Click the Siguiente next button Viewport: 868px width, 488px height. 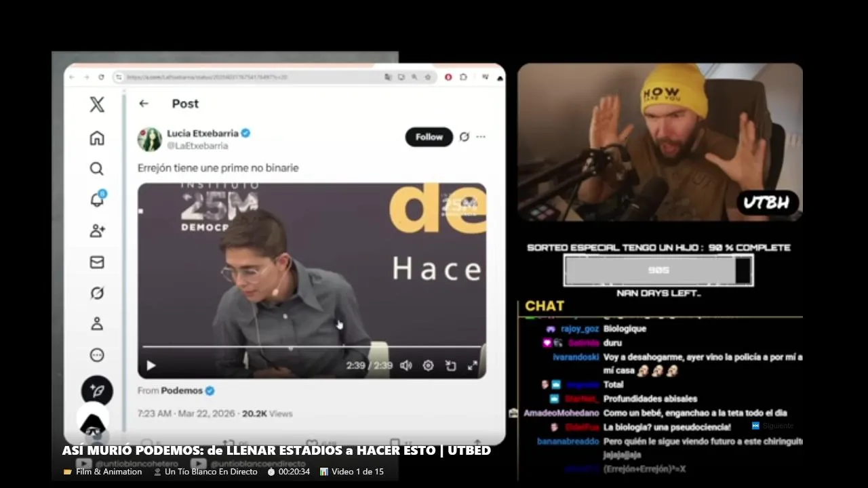[772, 426]
